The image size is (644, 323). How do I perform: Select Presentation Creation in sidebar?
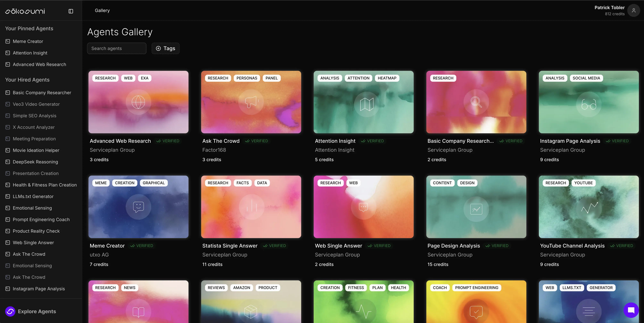(x=36, y=173)
